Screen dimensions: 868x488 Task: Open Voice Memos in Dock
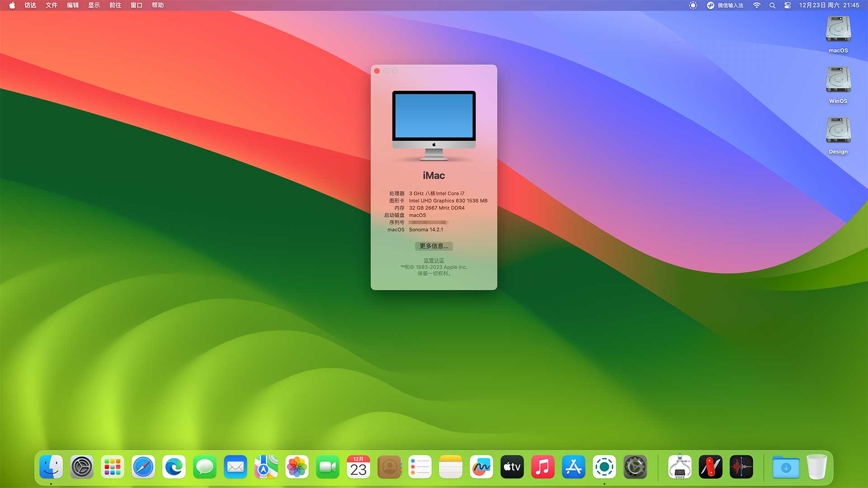[741, 467]
